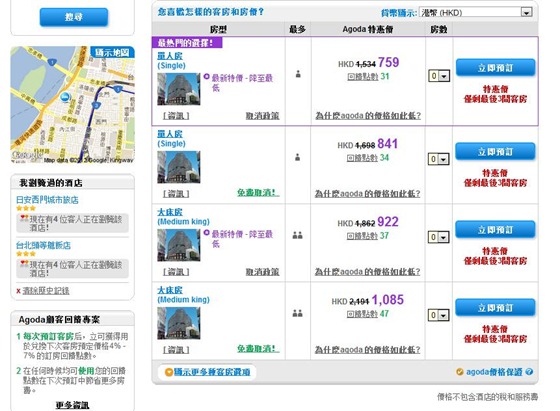This screenshot has height=411, width=560.
Task: Click 立即預訂 button for 1,085 room
Action: [495, 307]
